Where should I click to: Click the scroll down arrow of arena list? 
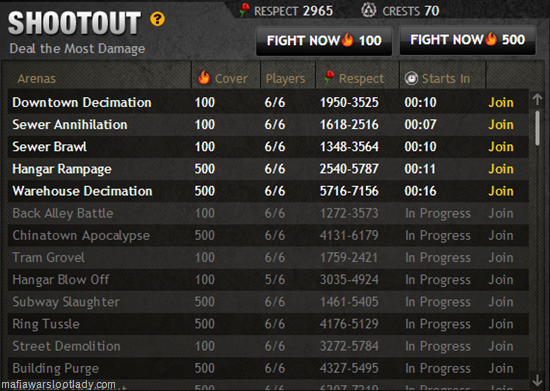[x=537, y=380]
